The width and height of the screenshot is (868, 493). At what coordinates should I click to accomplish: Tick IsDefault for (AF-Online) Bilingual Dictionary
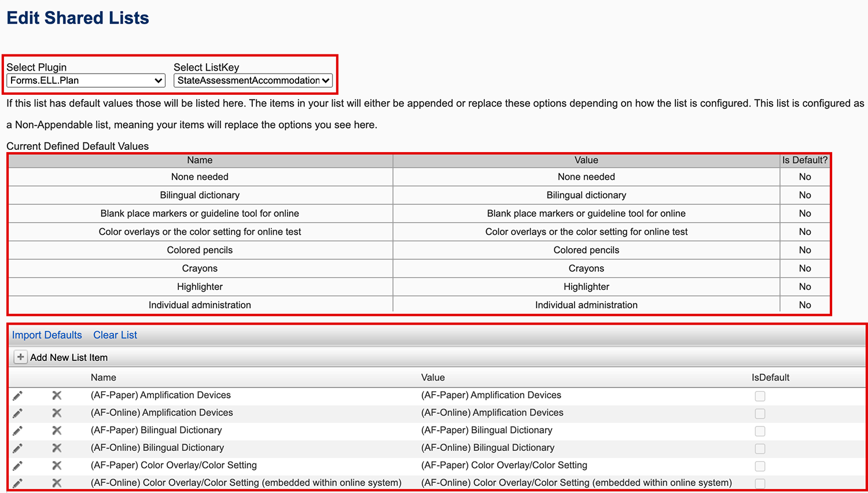760,449
